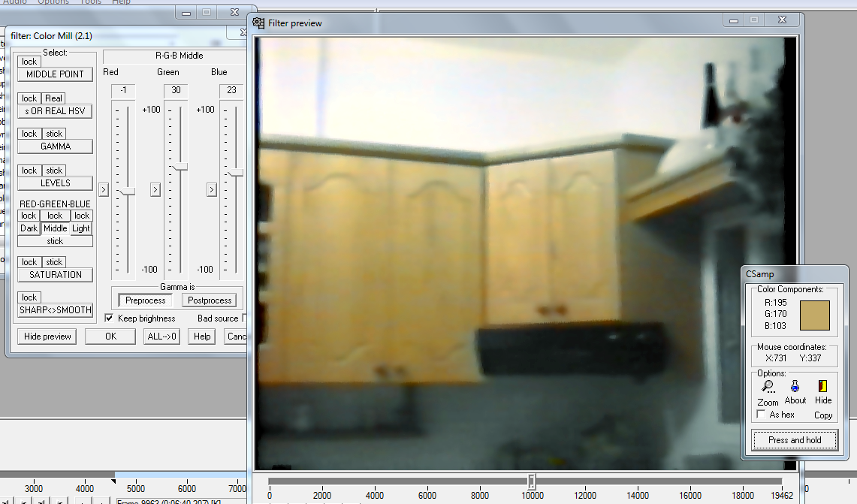The image size is (857, 504).
Task: Select Preprocess gamma mode
Action: [x=146, y=300]
